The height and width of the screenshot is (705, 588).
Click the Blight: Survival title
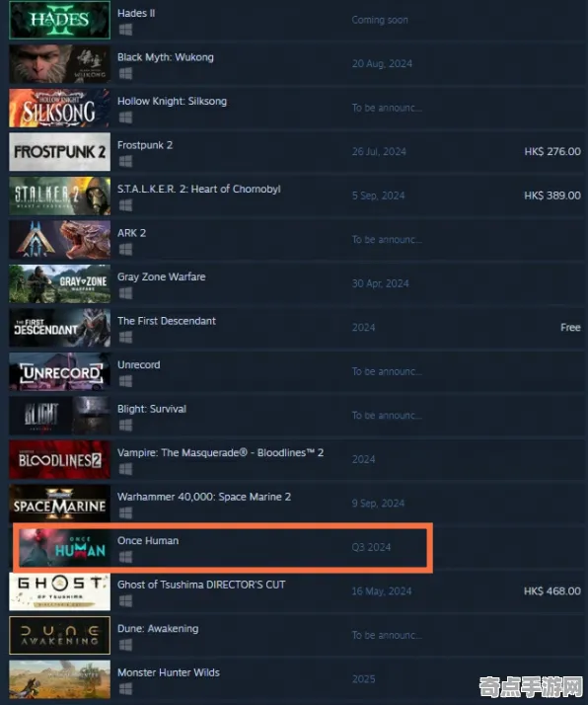pos(152,409)
